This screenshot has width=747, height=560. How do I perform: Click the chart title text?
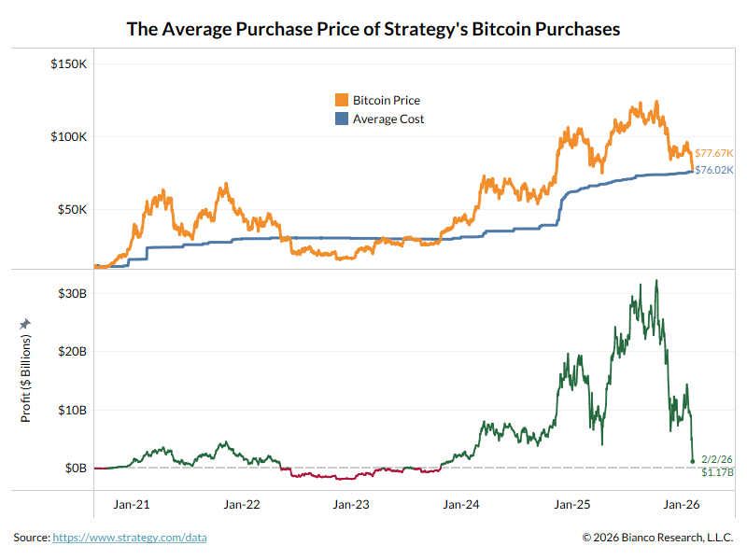coord(373,29)
